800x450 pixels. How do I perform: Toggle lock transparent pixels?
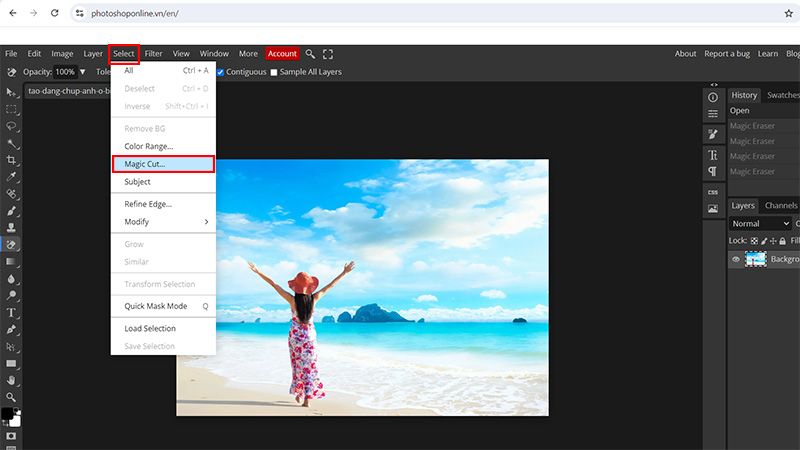point(754,241)
